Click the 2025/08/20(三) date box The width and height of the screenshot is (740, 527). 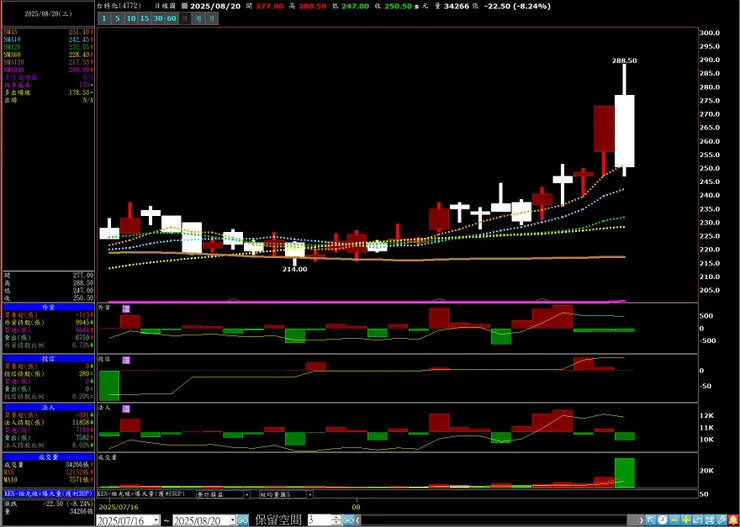point(49,14)
